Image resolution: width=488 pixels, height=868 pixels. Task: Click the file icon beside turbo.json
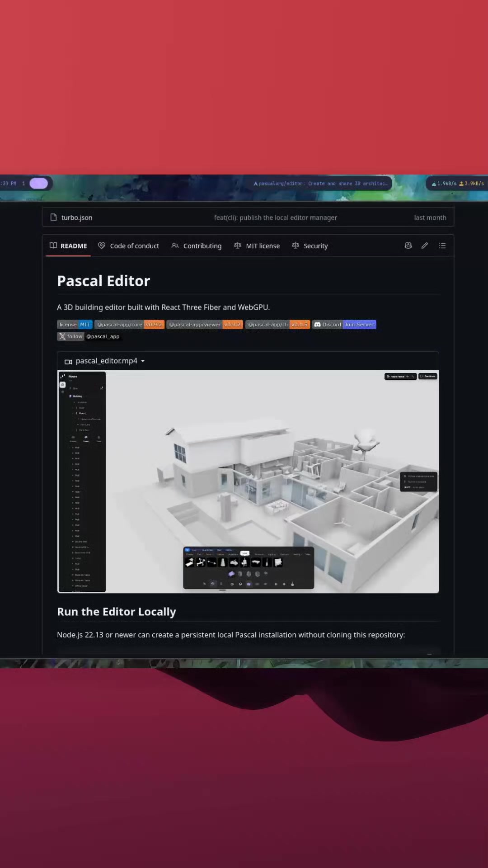click(53, 217)
